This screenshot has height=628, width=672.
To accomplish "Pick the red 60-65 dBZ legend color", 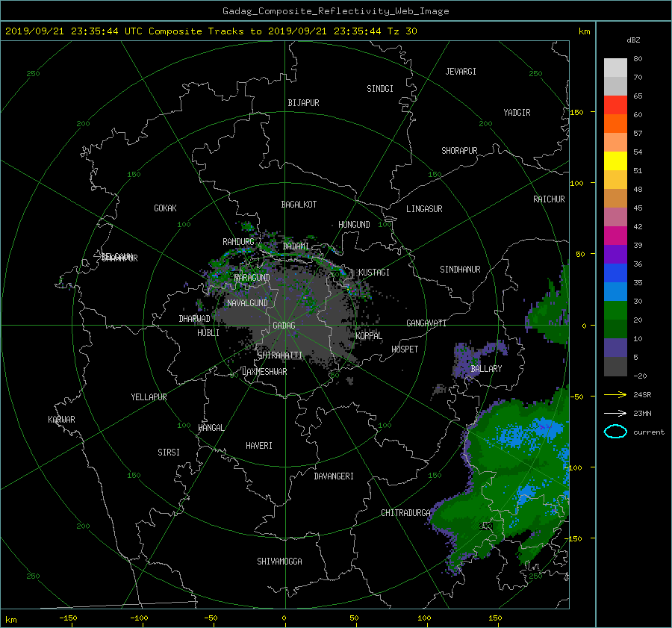I will [615, 105].
